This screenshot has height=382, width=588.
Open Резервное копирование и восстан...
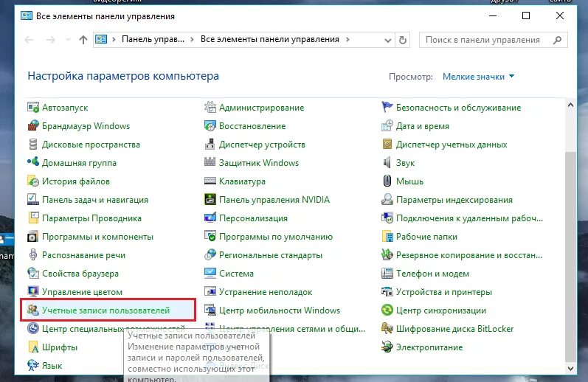469,255
